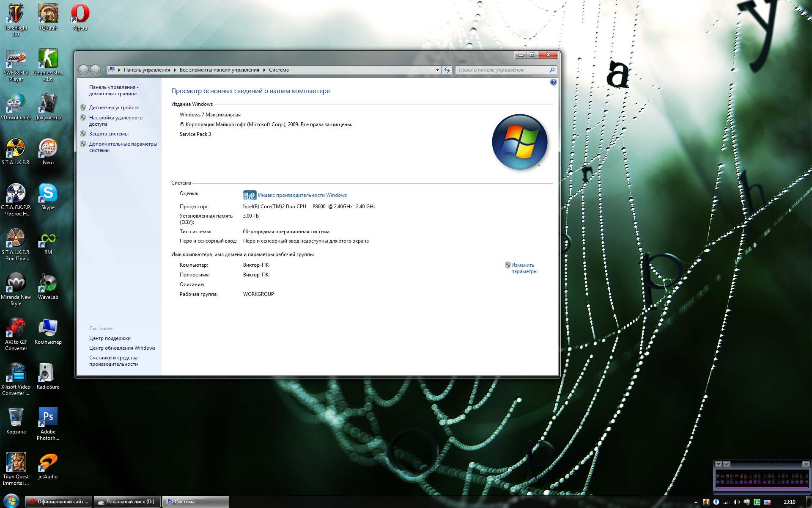Show hidden tray icons arrow
The width and height of the screenshot is (812, 508).
click(x=696, y=502)
